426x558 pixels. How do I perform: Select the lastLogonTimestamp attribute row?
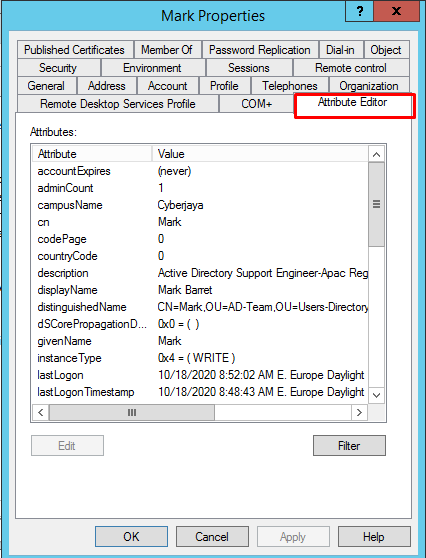click(200, 392)
